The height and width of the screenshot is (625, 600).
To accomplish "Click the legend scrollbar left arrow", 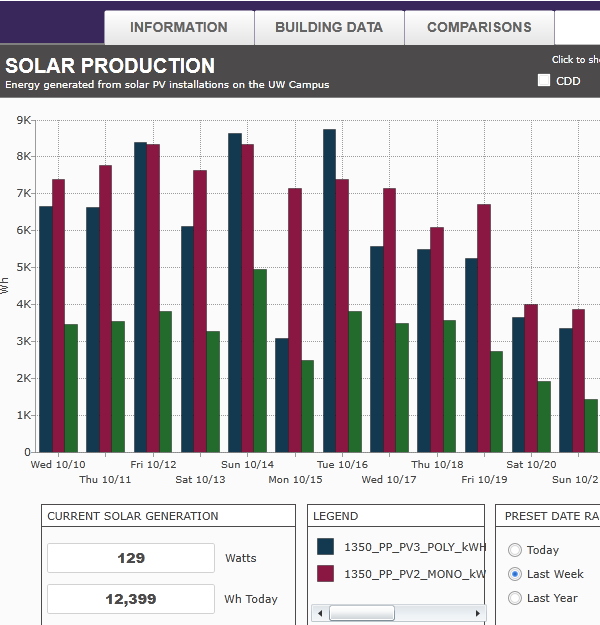I will (320, 613).
